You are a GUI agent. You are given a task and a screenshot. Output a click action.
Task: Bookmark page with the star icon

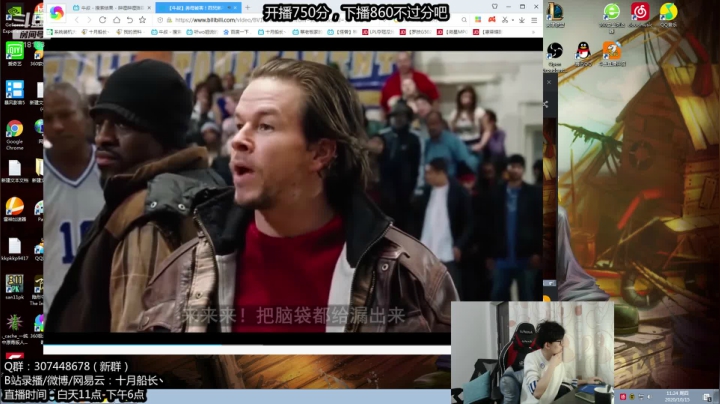click(x=142, y=20)
